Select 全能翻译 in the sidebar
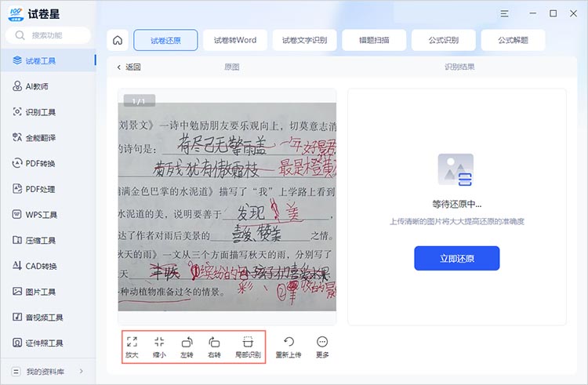This screenshot has width=588, height=385. point(48,137)
